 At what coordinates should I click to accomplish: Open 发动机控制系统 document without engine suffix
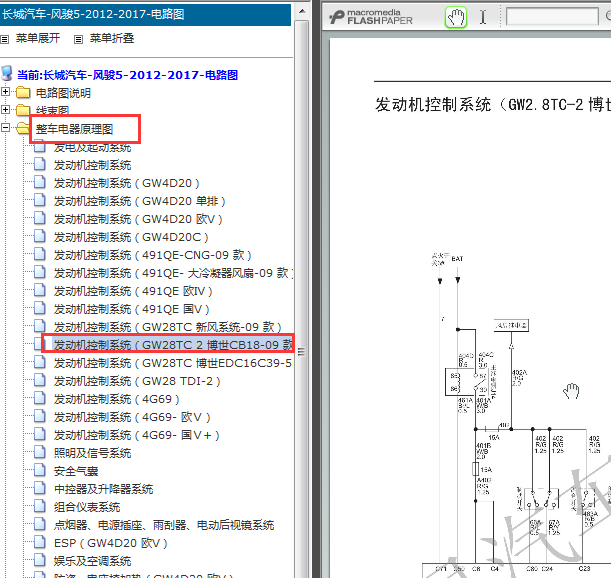(x=93, y=165)
